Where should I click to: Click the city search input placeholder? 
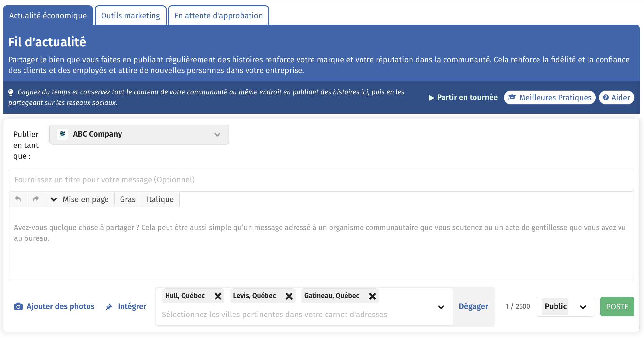coord(274,315)
